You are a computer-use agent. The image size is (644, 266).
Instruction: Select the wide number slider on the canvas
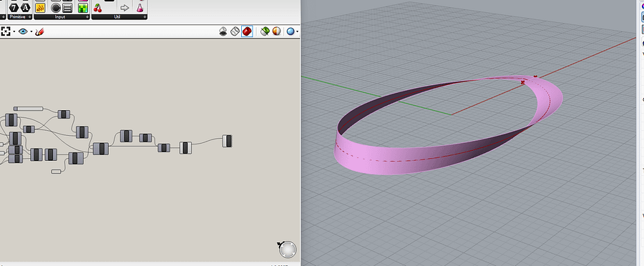coord(29,109)
